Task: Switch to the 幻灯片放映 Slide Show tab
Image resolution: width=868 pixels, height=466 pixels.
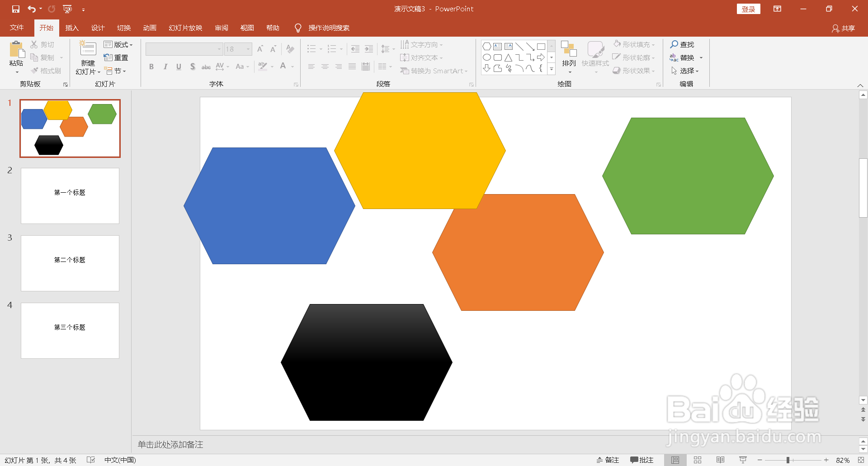Action: coord(185,28)
